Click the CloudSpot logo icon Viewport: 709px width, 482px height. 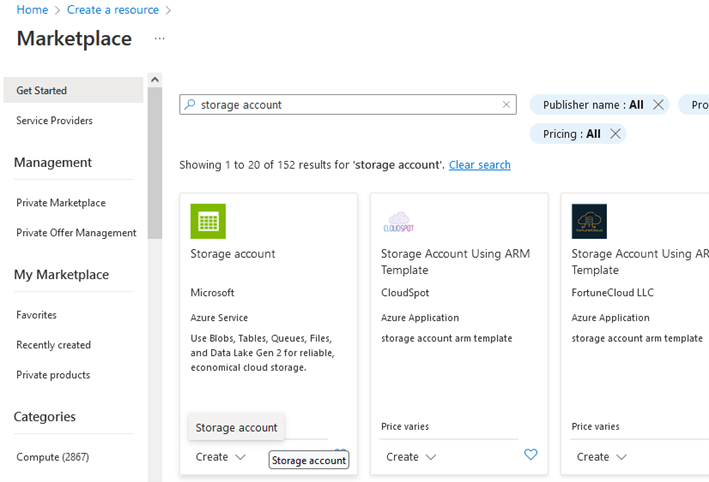point(398,222)
